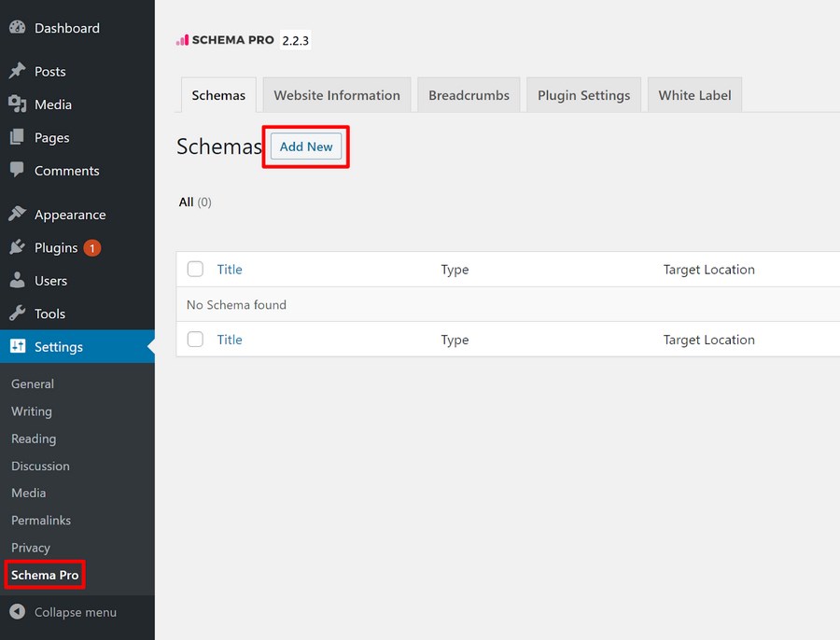This screenshot has width=840, height=640.
Task: Click the version number 2.2.3
Action: pyautogui.click(x=296, y=41)
